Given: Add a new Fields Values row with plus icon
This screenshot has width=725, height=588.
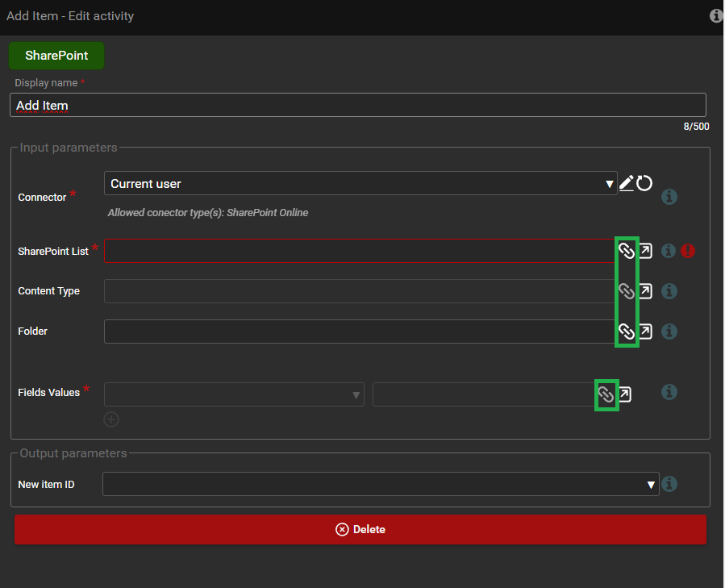Looking at the screenshot, I should (x=111, y=419).
